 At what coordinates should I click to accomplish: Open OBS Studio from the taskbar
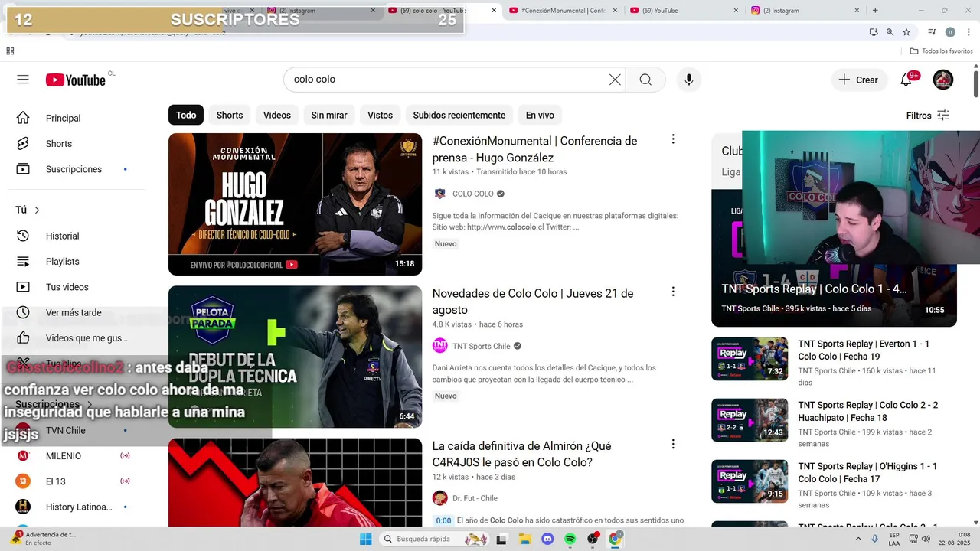593,539
